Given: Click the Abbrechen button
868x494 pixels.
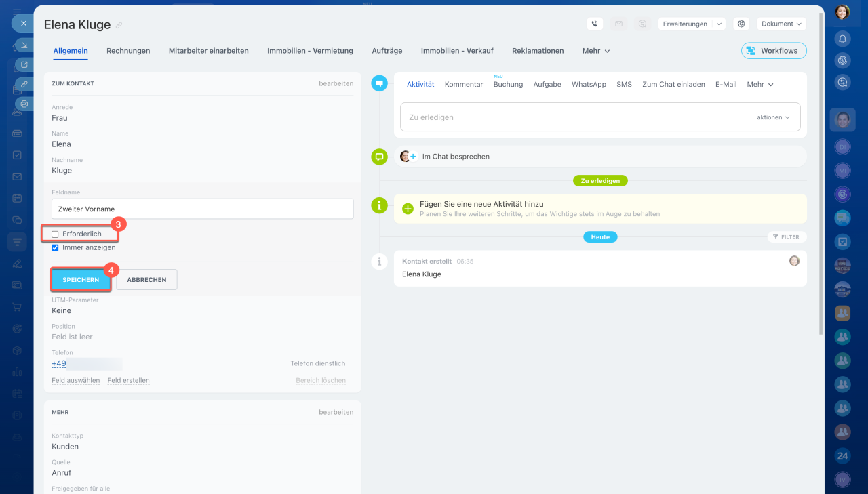Looking at the screenshot, I should tap(146, 280).
